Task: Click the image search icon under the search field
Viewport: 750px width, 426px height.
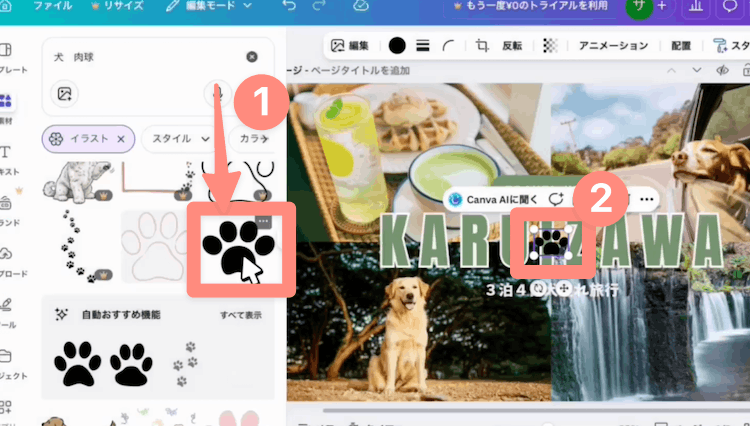Action: (65, 94)
